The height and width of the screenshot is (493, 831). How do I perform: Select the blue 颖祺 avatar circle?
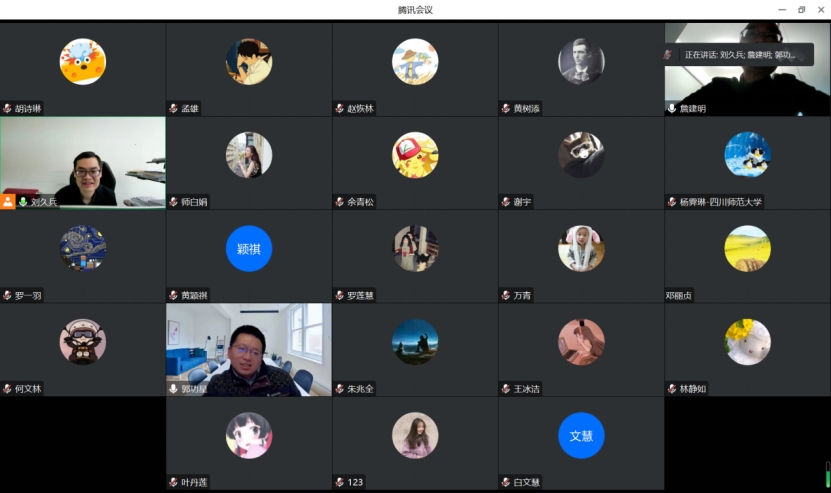tap(249, 248)
